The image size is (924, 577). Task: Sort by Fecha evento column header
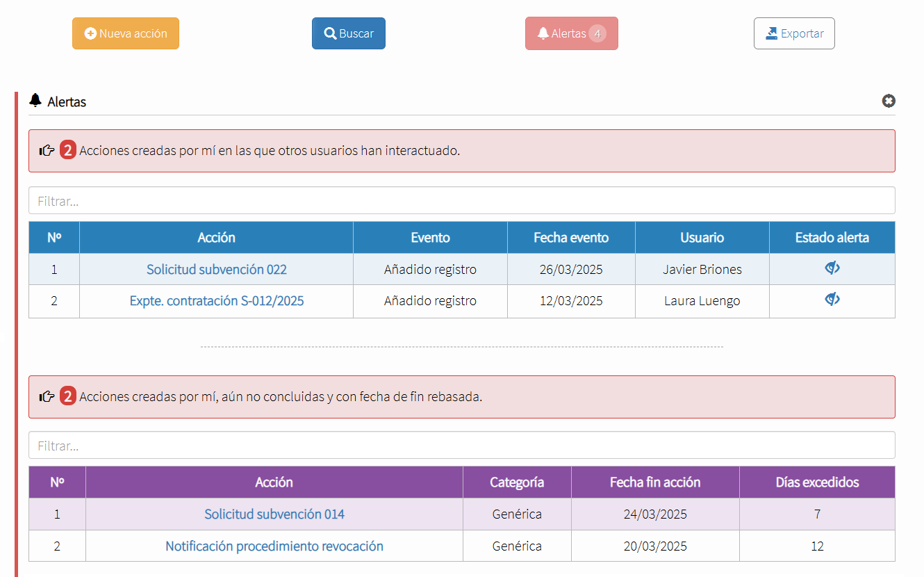[x=570, y=238]
